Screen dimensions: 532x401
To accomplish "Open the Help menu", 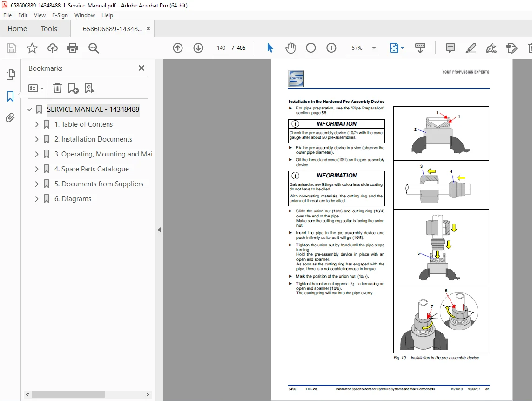I will click(x=107, y=15).
